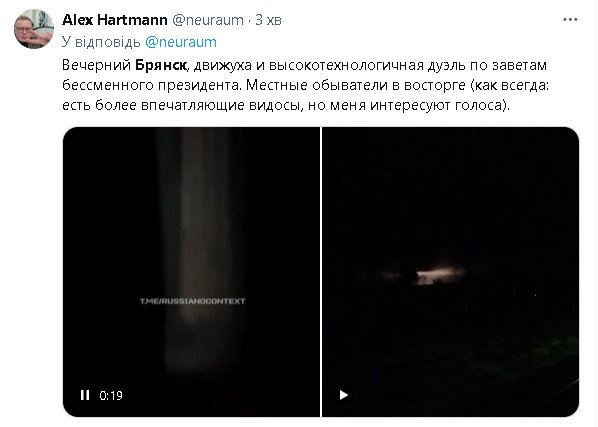This screenshot has height=427, width=598.
Task: Open the tweet's 3 хв timestamp
Action: (268, 20)
